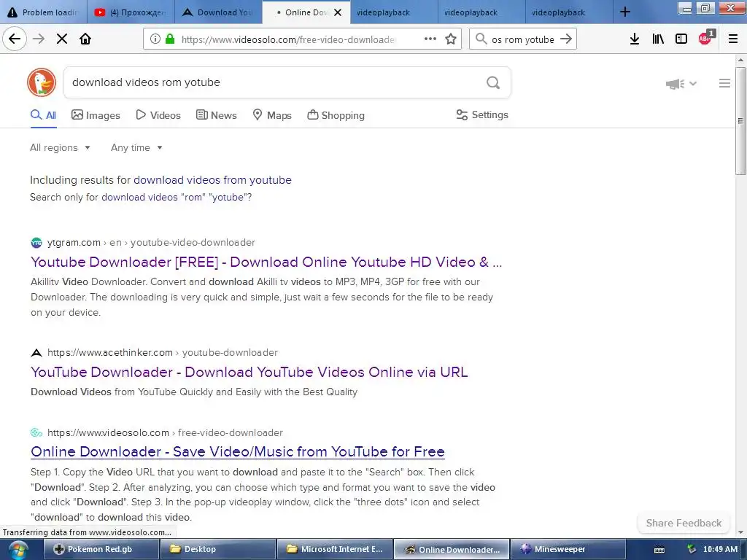This screenshot has height=560, width=747.
Task: Open Desktop folder taskbar item
Action: pos(217,550)
